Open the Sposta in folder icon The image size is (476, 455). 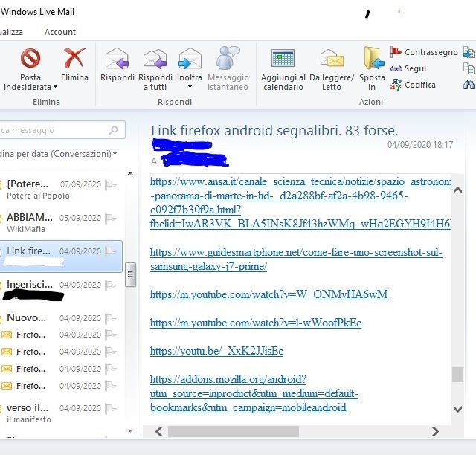tap(373, 58)
